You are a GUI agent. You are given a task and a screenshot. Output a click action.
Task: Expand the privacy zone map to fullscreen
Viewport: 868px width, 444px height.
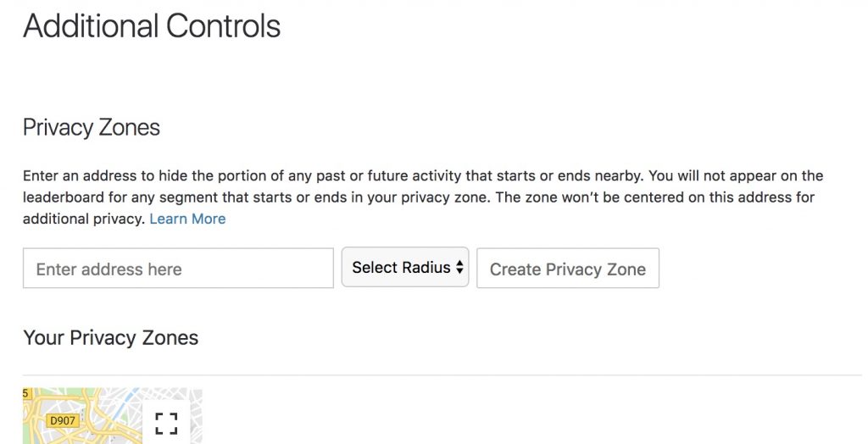(x=167, y=424)
